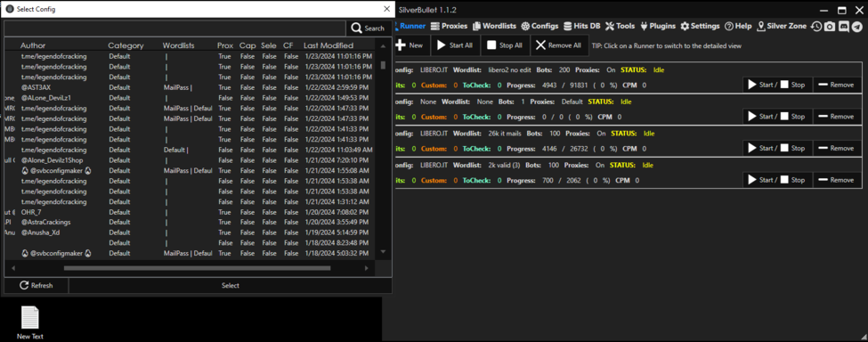Open the Settings tab
Screen dimensions: 868x342
(701, 26)
